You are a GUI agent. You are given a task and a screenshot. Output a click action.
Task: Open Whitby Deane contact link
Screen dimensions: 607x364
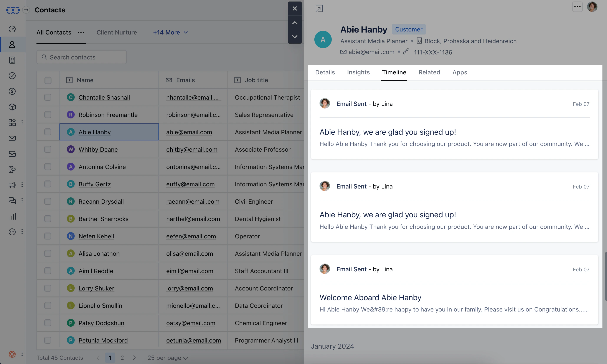click(x=98, y=149)
